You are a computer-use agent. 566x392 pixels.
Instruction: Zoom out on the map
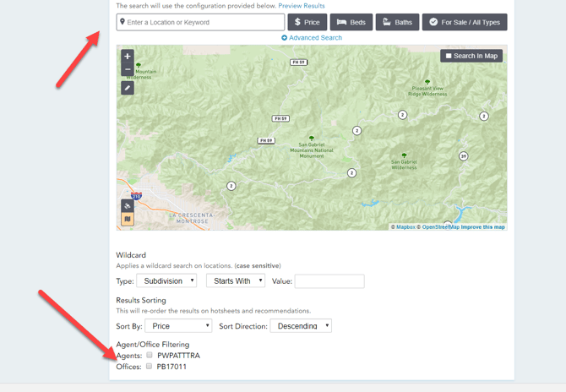[x=128, y=69]
